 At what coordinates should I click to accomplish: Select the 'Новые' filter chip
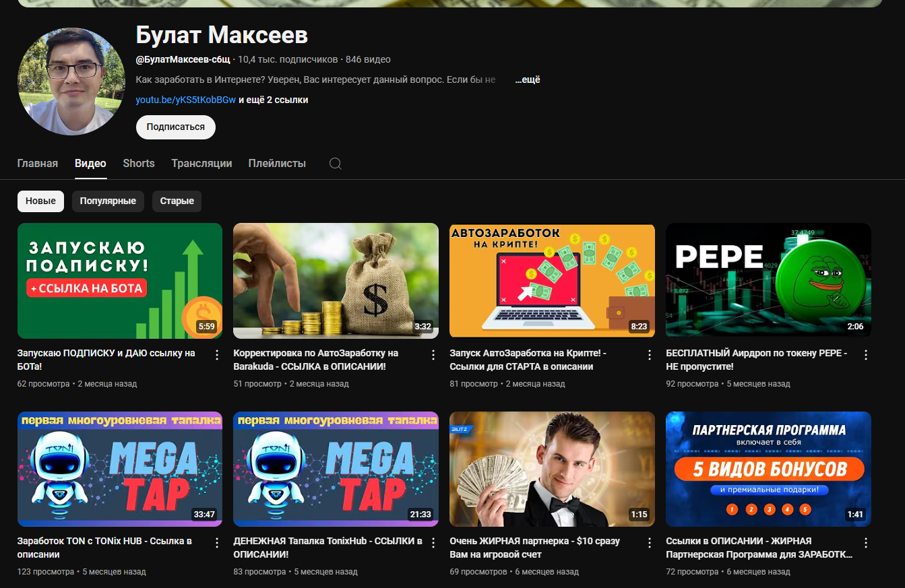[40, 201]
